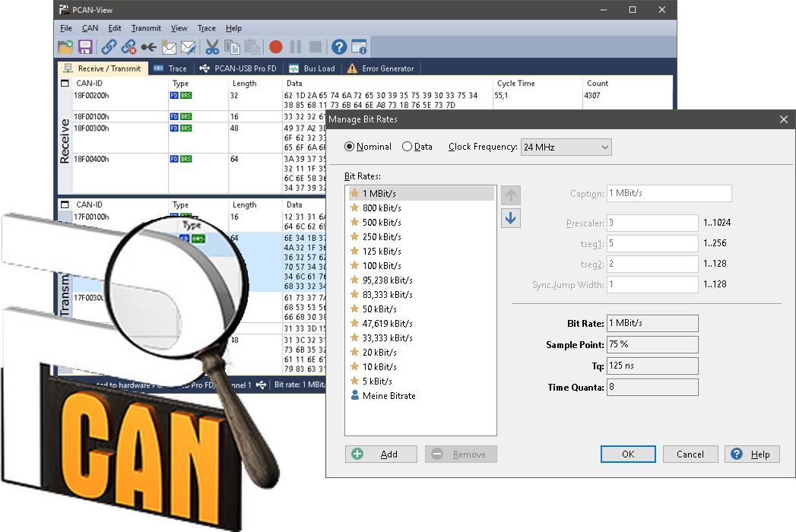The image size is (796, 532).
Task: Save with the purple floppy disk icon
Action: click(85, 47)
